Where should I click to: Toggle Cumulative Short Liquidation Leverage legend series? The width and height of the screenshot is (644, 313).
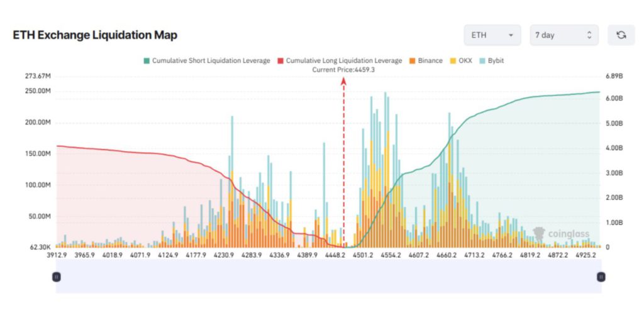click(207, 61)
